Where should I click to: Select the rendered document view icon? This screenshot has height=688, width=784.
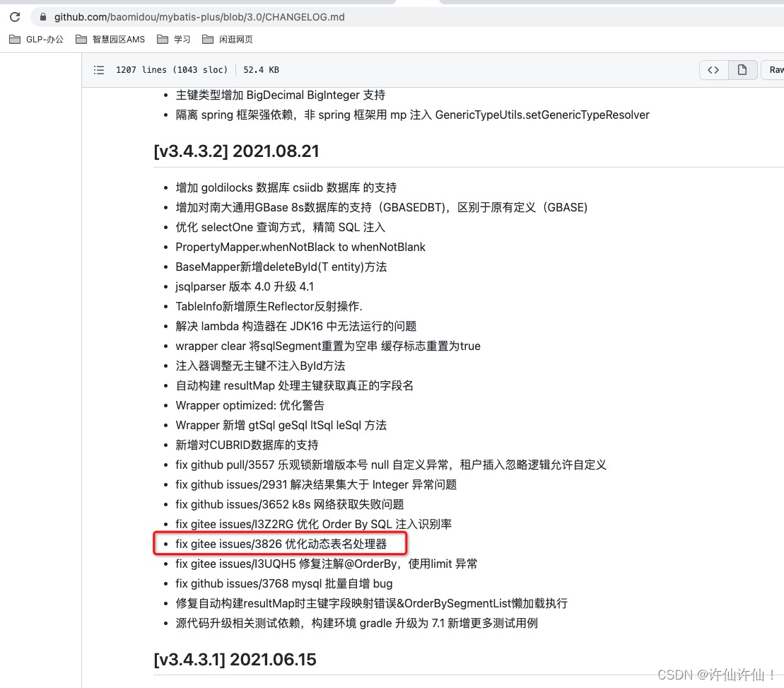pyautogui.click(x=742, y=69)
